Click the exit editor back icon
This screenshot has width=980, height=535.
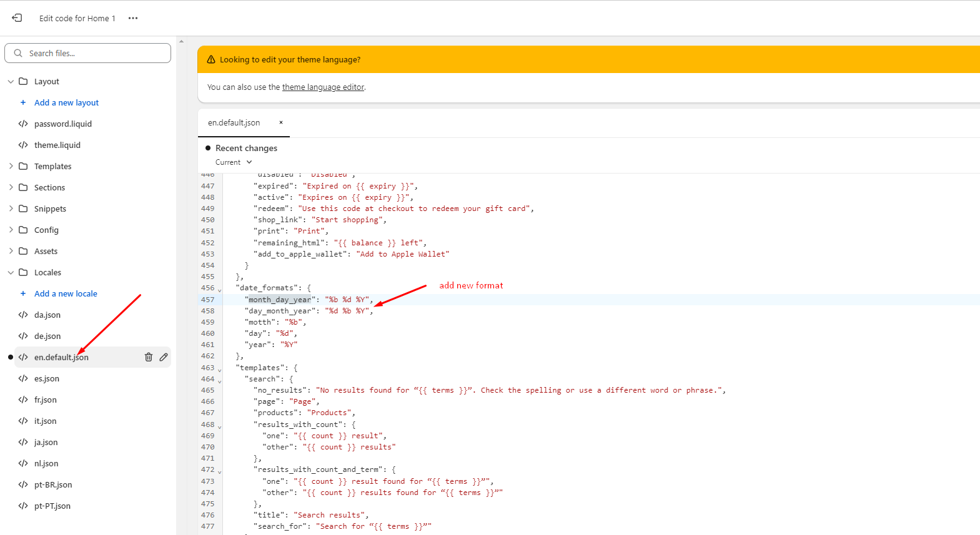pyautogui.click(x=17, y=18)
